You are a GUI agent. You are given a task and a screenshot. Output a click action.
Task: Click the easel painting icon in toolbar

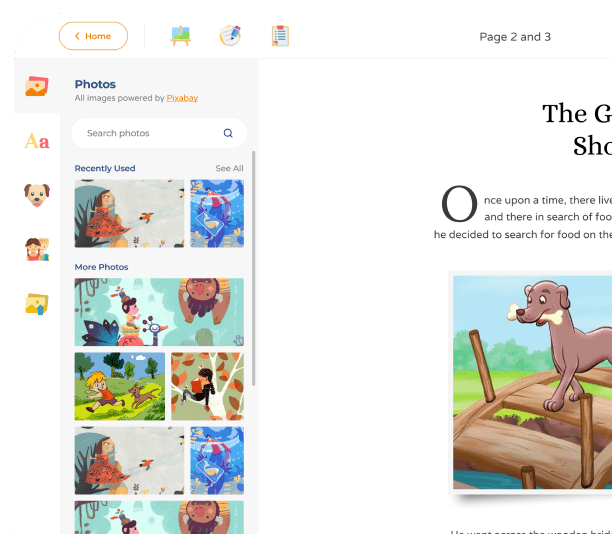pos(180,36)
